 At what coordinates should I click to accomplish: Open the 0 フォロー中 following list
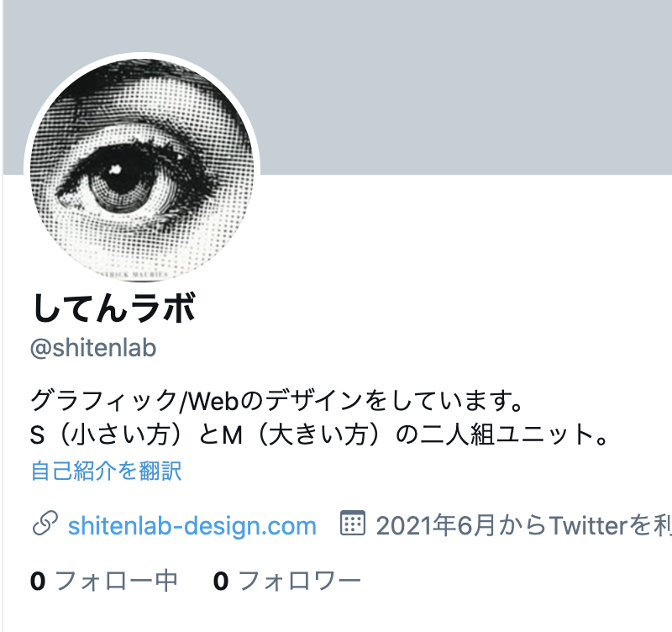coord(104,581)
